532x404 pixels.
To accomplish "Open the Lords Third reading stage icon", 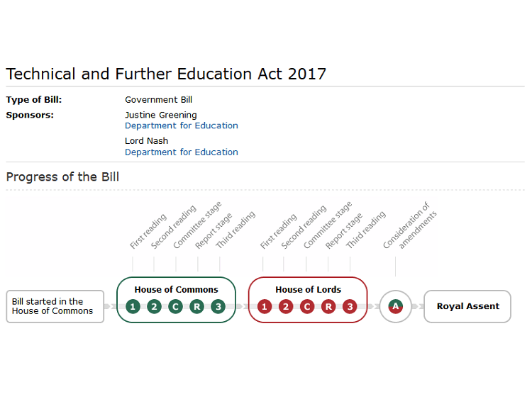I will click(350, 306).
